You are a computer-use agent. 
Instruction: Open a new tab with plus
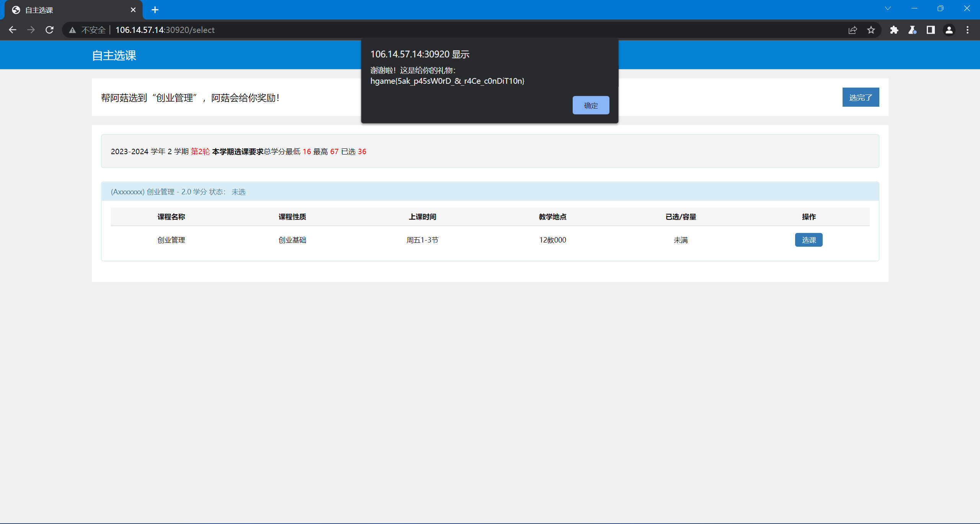[x=155, y=10]
